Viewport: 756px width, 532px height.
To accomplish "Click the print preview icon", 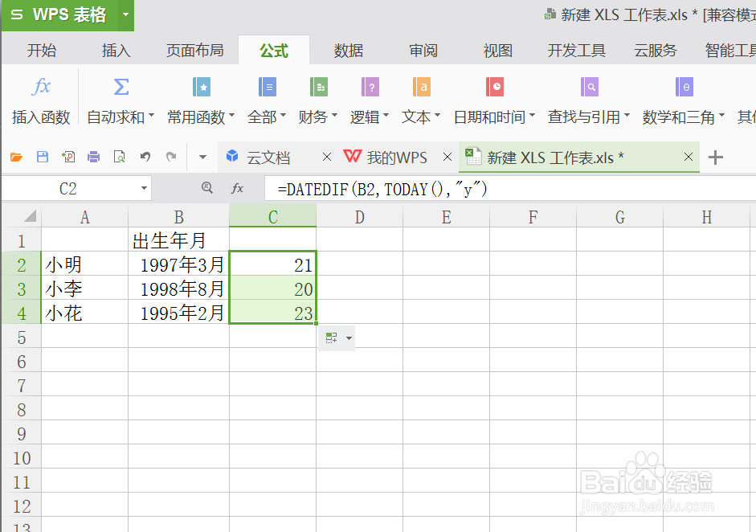I will click(x=119, y=156).
